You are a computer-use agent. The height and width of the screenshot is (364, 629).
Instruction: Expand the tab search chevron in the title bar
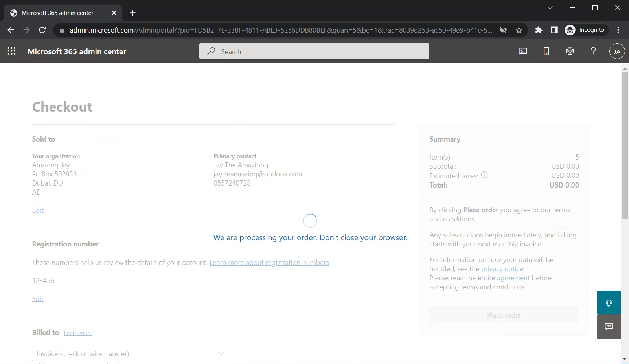[x=550, y=8]
